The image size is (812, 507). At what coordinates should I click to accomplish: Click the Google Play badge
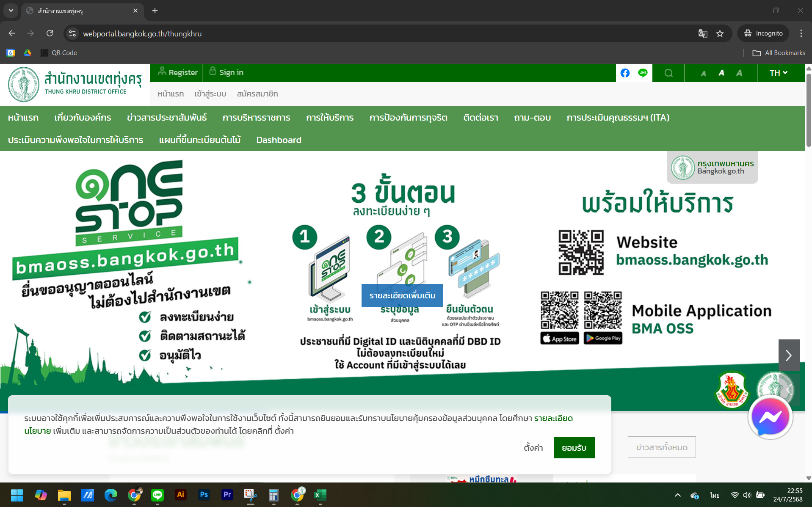603,339
